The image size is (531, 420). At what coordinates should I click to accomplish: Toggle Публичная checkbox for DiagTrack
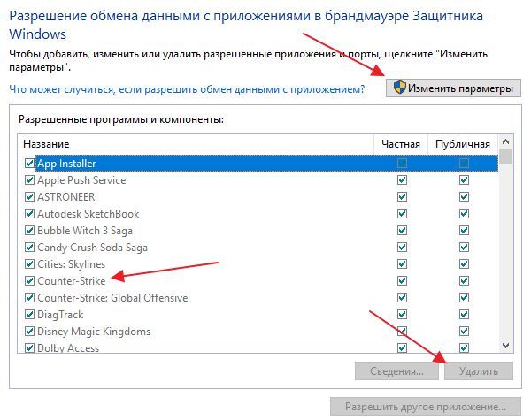pos(464,315)
